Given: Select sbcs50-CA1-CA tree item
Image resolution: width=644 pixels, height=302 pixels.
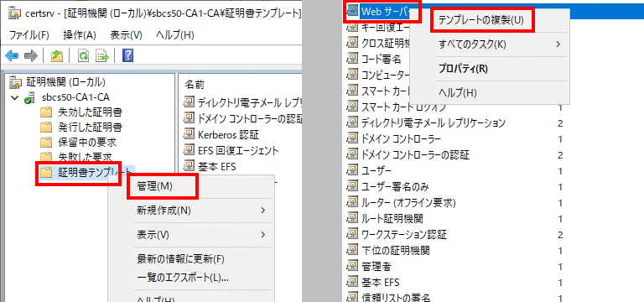Looking at the screenshot, I should pos(76,98).
